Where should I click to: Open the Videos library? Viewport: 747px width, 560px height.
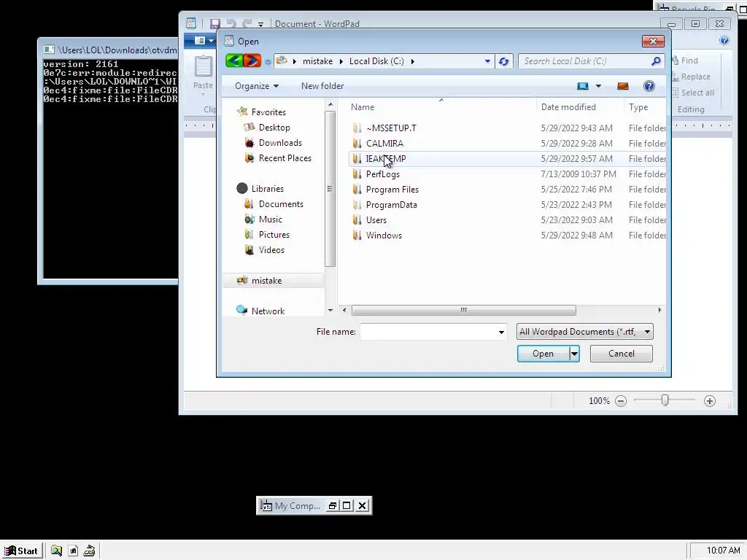(x=271, y=249)
